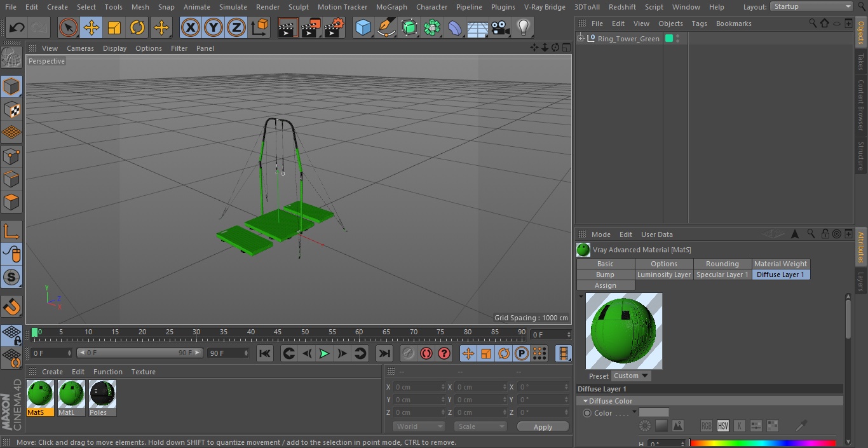Viewport: 868px width, 448px height.
Task: Select the Poles material thumbnail
Action: point(102,398)
